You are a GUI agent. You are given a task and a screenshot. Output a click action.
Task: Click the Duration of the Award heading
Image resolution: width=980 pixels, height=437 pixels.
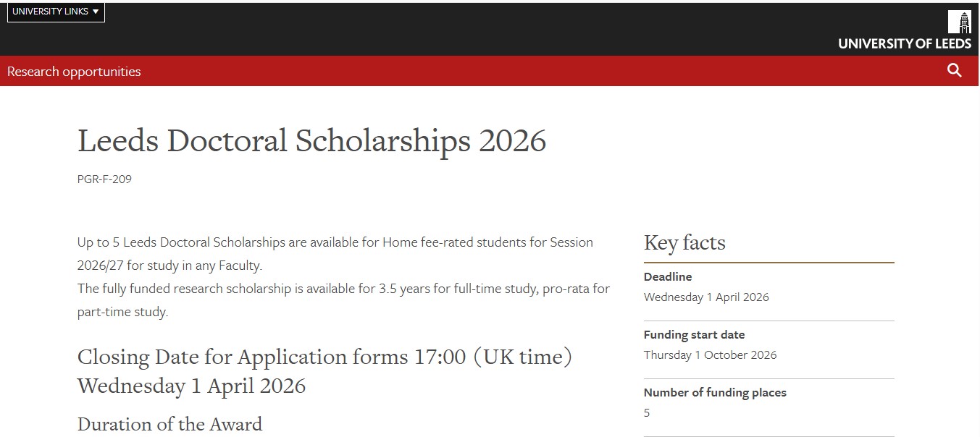pyautogui.click(x=169, y=424)
